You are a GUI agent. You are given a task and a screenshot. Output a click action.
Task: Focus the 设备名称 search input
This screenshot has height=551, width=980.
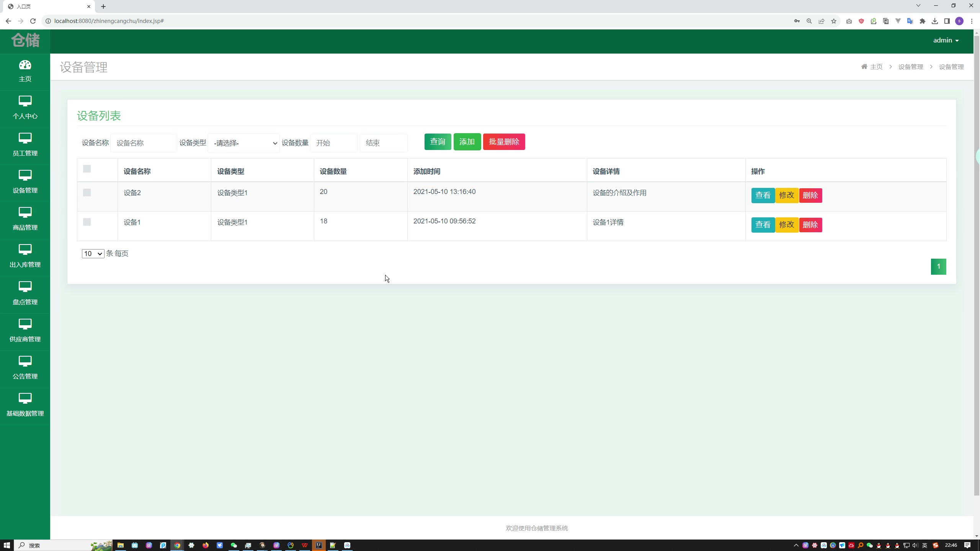(x=144, y=143)
